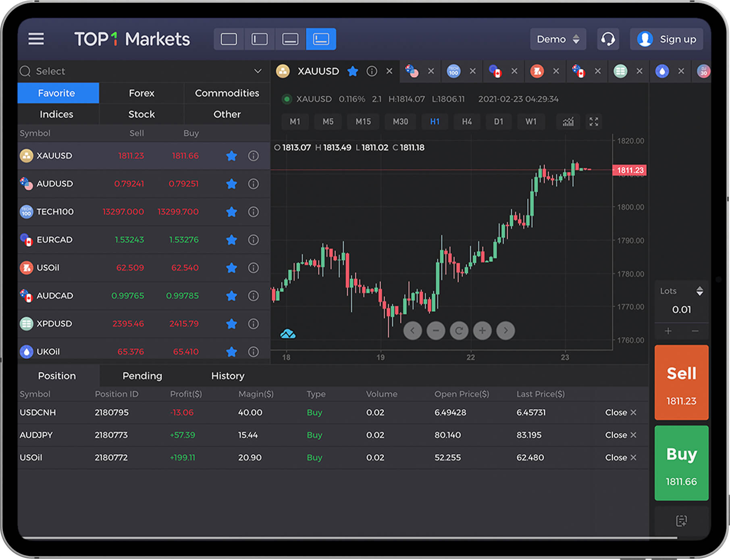Open the headset customer support icon
This screenshot has width=730, height=560.
608,39
